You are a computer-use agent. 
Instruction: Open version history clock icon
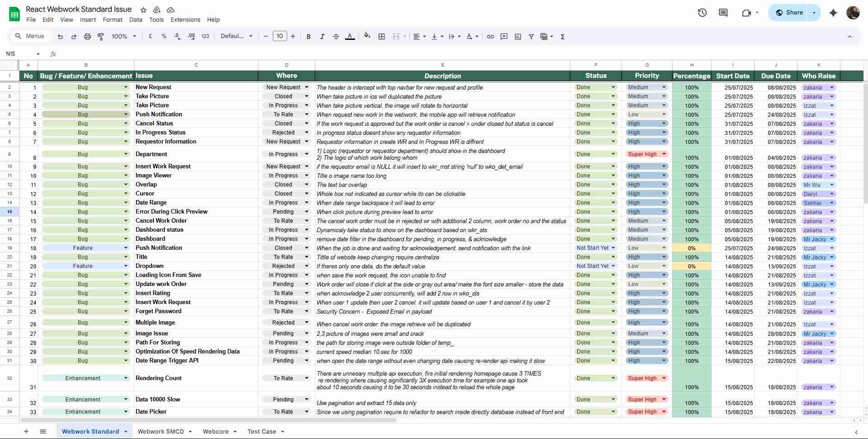point(702,13)
